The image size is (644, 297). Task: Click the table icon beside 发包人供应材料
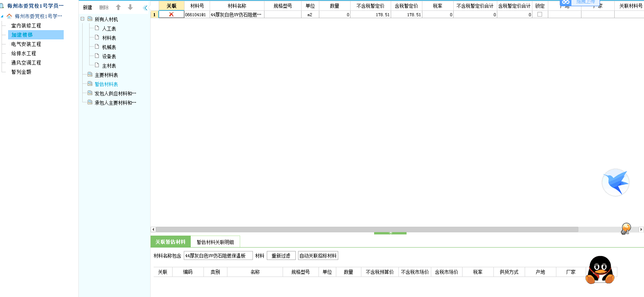90,93
